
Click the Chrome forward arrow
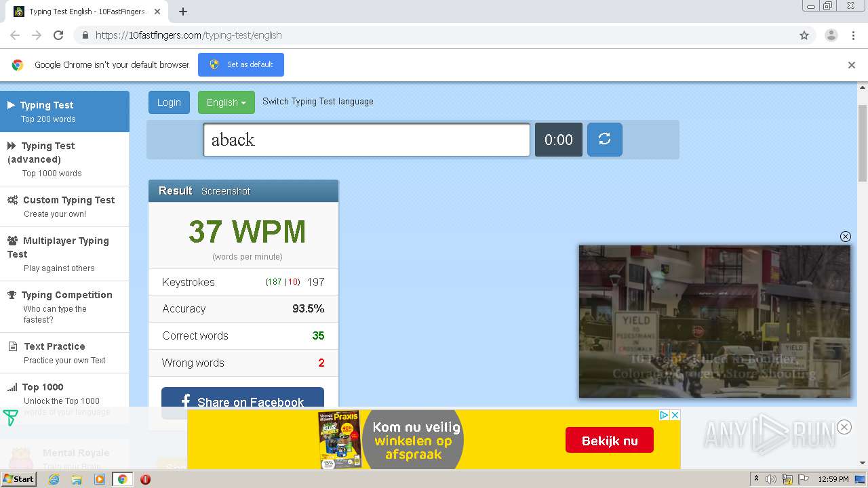point(37,35)
